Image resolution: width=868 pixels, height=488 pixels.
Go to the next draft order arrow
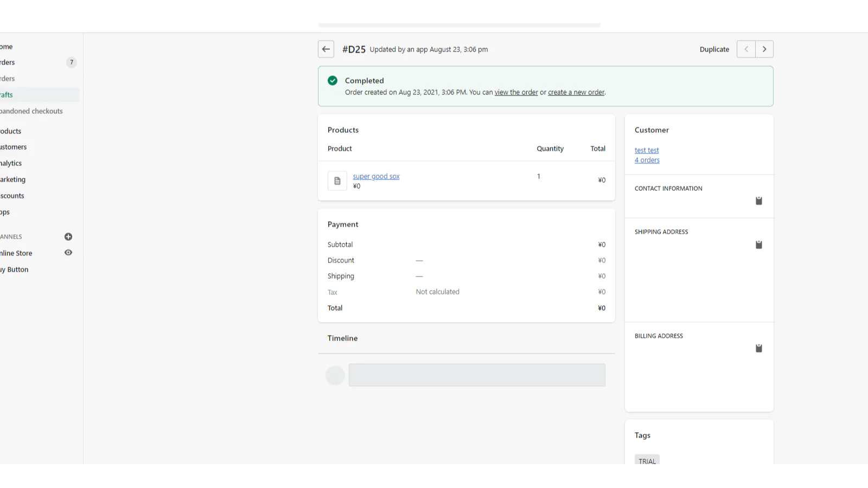click(x=764, y=49)
